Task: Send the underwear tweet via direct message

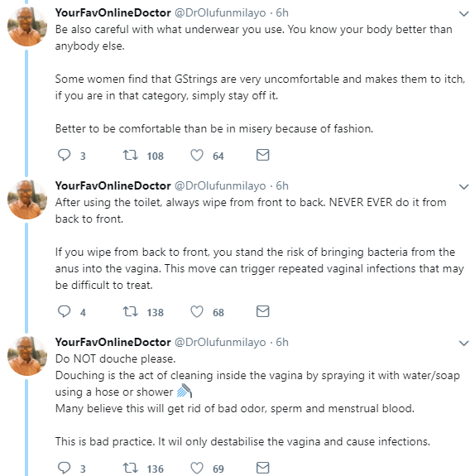Action: click(x=263, y=155)
